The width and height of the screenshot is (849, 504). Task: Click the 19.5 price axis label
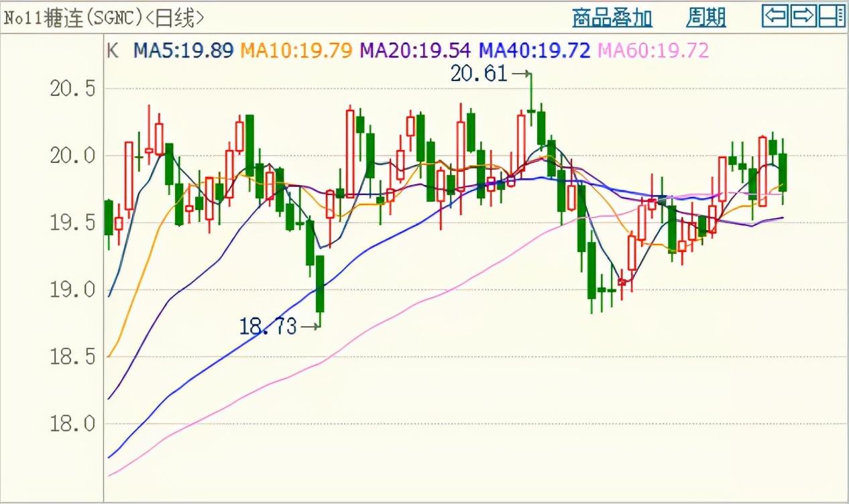72,223
